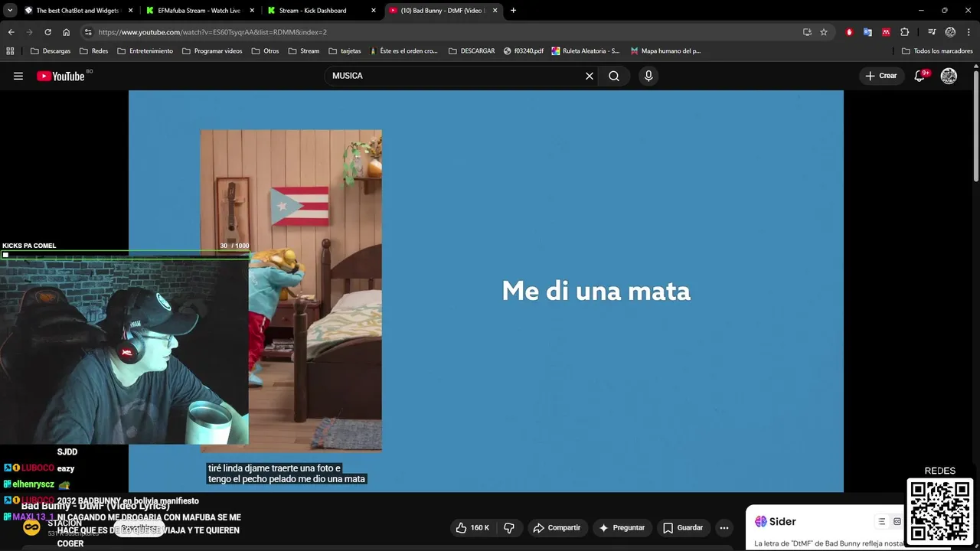Open the Extensions puzzle menu
Viewport: 980px width, 551px height.
(x=904, y=32)
